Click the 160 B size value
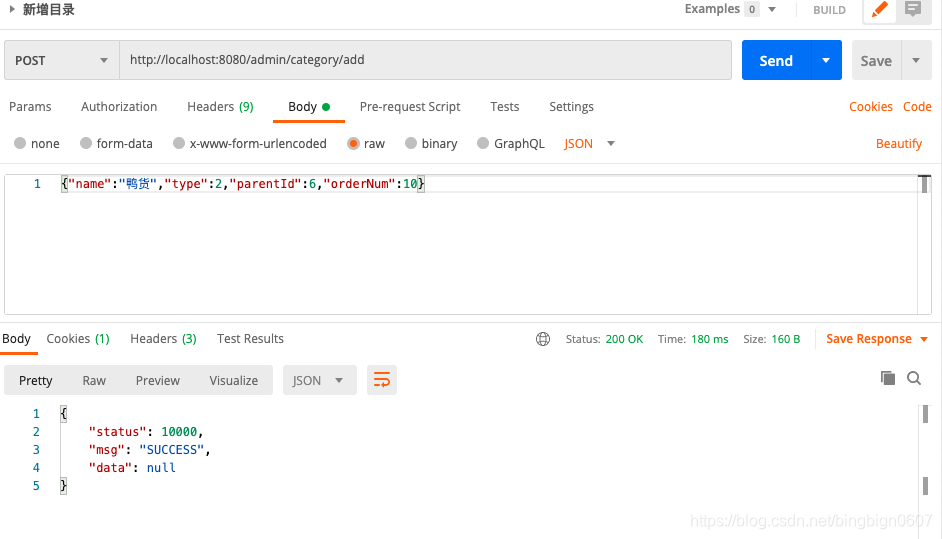Screen dimensions: 942x539 786,339
